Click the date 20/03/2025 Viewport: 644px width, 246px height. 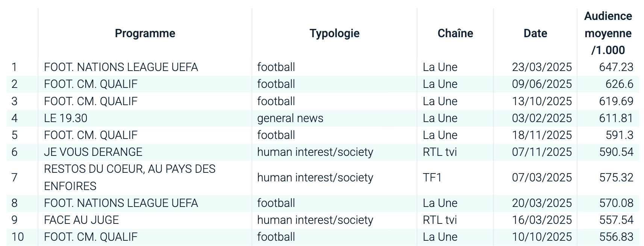tap(541, 203)
